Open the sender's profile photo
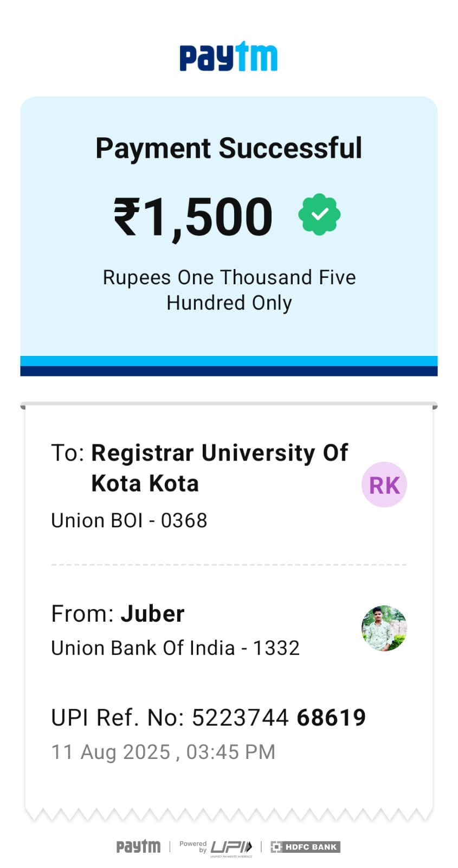The width and height of the screenshot is (458, 868). tap(384, 628)
